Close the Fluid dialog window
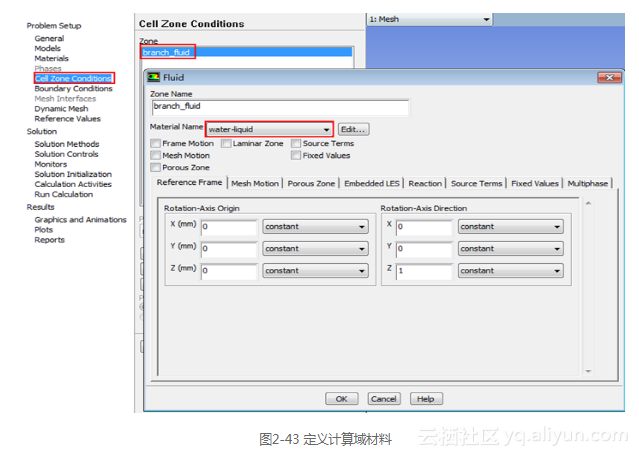This screenshot has width=639, height=457. (604, 77)
